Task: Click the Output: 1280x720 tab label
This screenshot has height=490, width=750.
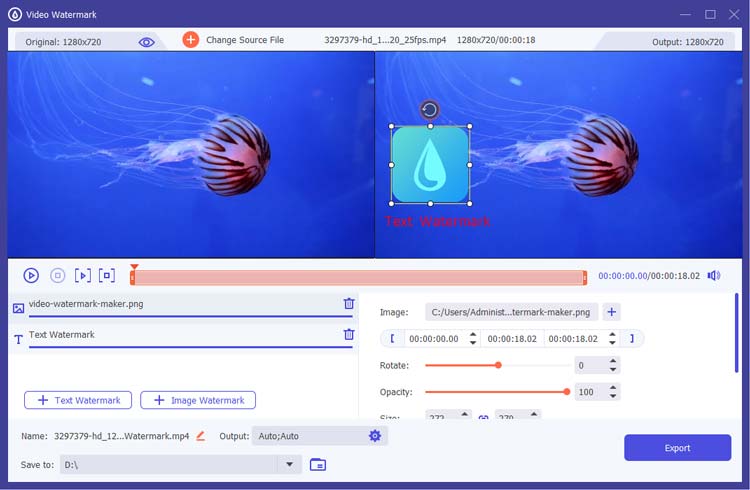Action: point(688,42)
